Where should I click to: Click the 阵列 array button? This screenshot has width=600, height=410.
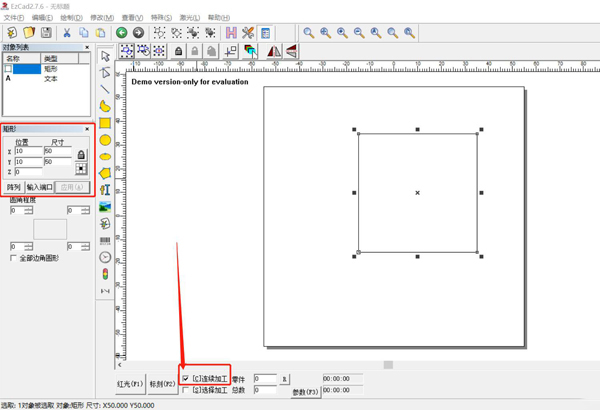14,187
